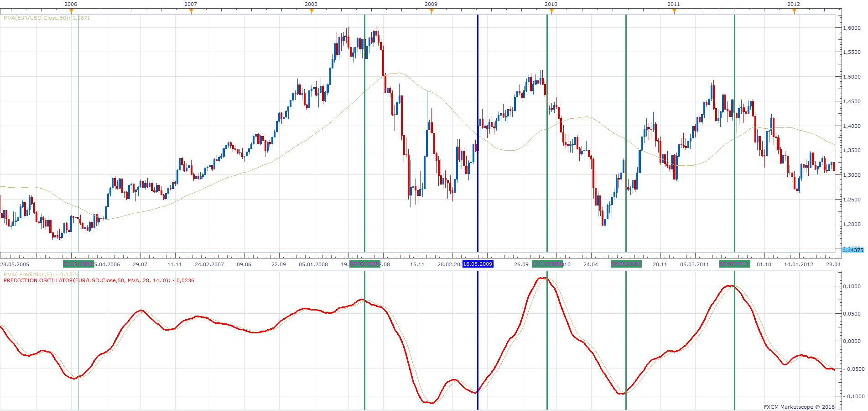Click the 1,2000 price axis label
Screen dimensions: 868x411
point(852,224)
